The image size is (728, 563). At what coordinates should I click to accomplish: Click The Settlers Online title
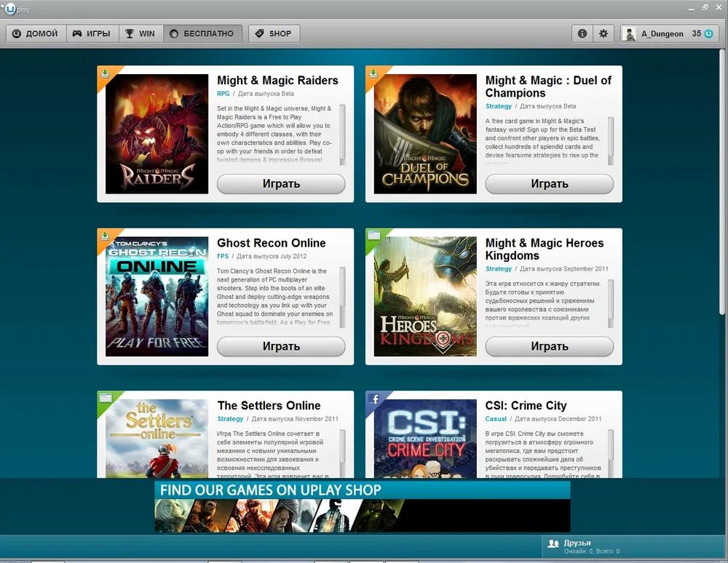[x=269, y=405]
